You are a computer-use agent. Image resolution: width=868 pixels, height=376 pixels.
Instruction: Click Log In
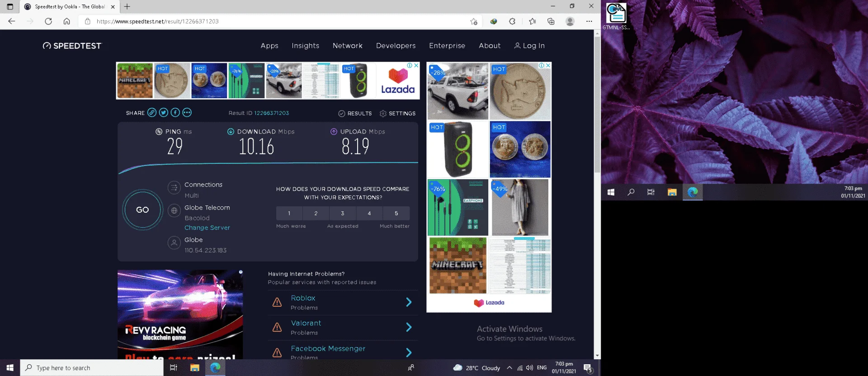pos(529,46)
